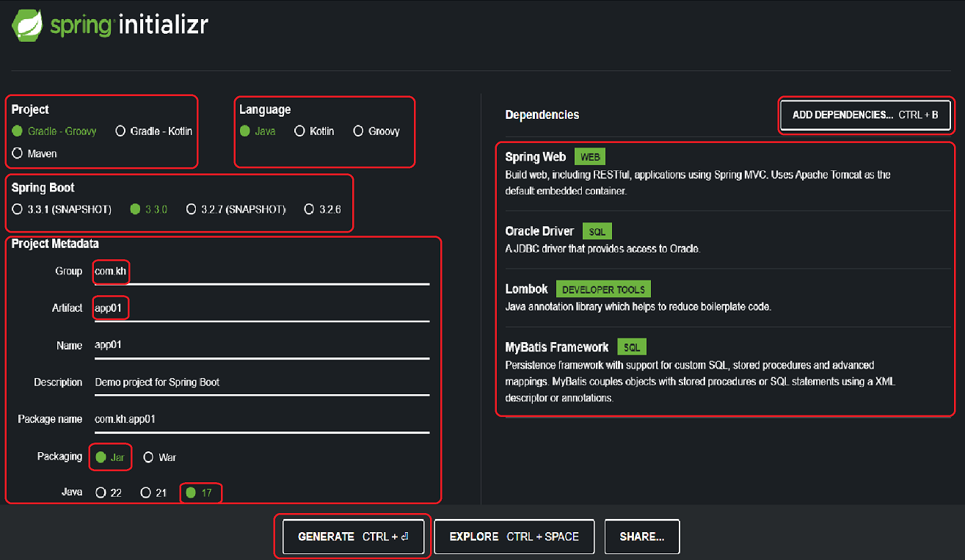Click the Spring Boot section heading
The image size is (965, 560).
click(x=43, y=188)
